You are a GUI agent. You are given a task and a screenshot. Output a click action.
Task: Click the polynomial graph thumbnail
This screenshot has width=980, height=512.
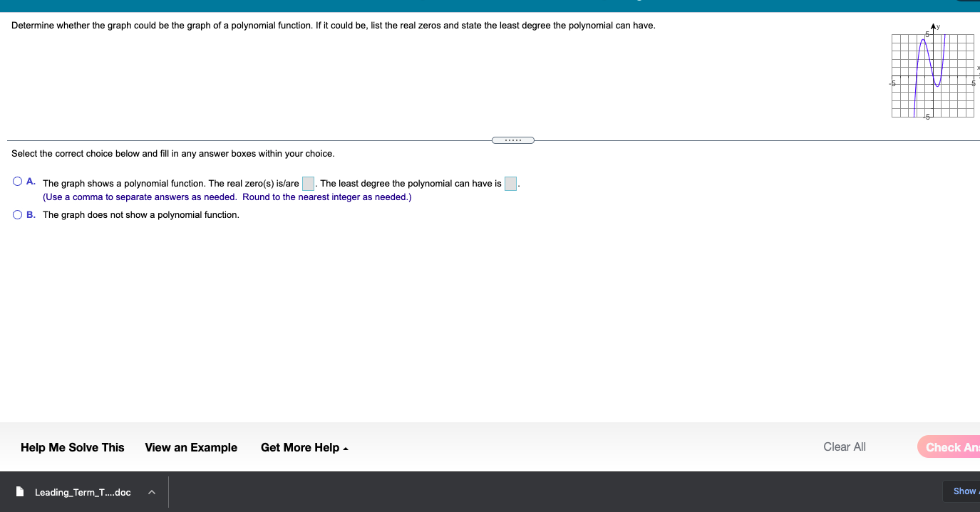tap(932, 73)
